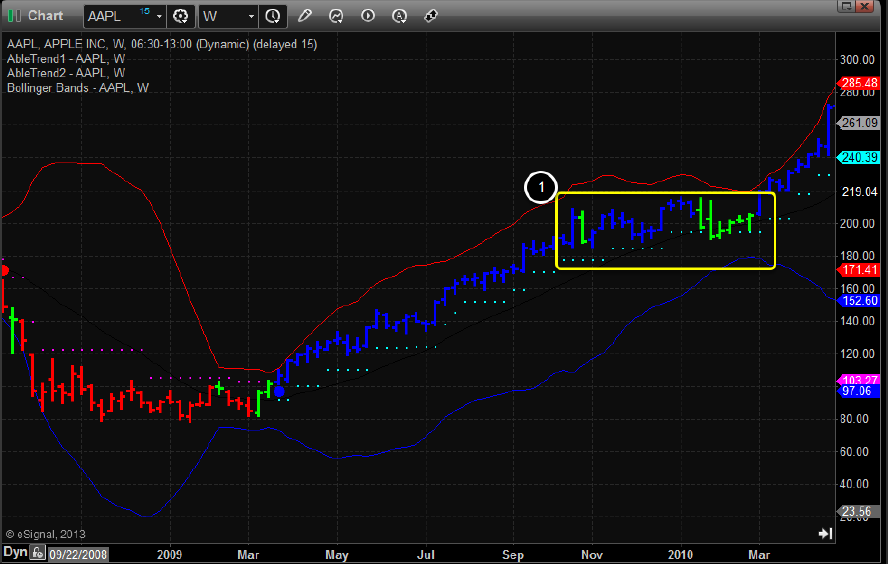Expand the W interval dropdown arrow
The height and width of the screenshot is (564, 888).
tap(251, 16)
